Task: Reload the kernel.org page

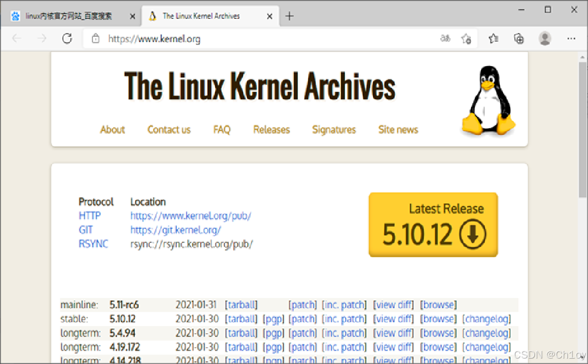Action: tap(67, 38)
